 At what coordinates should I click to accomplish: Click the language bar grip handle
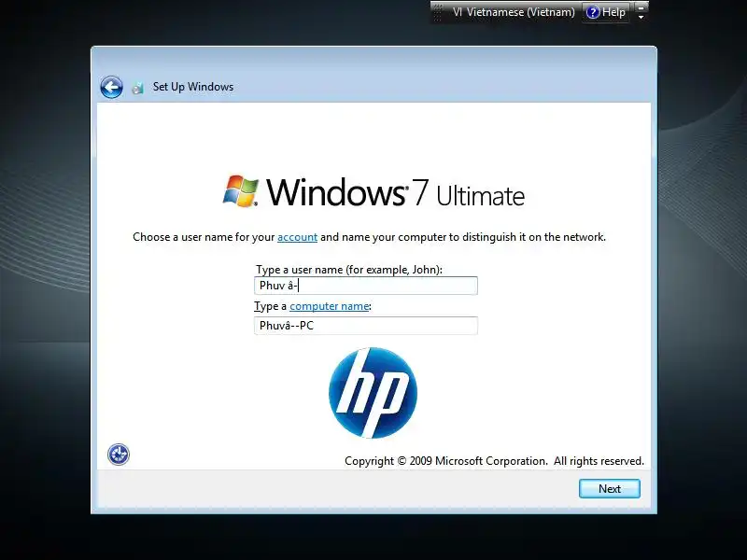(x=438, y=12)
